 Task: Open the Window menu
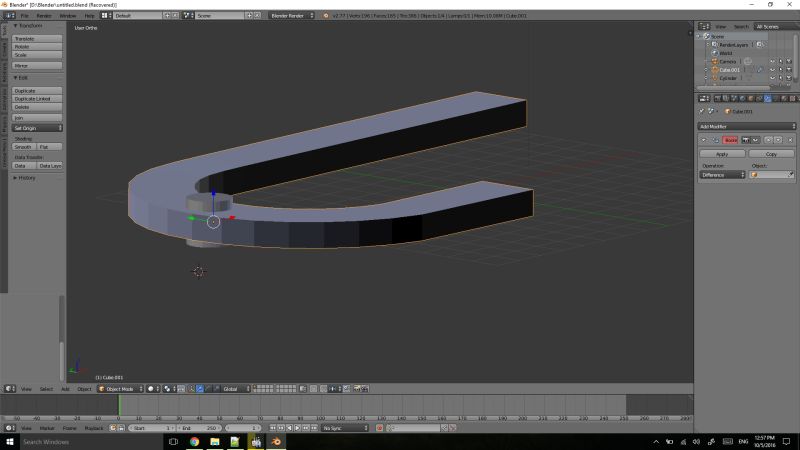click(x=67, y=16)
